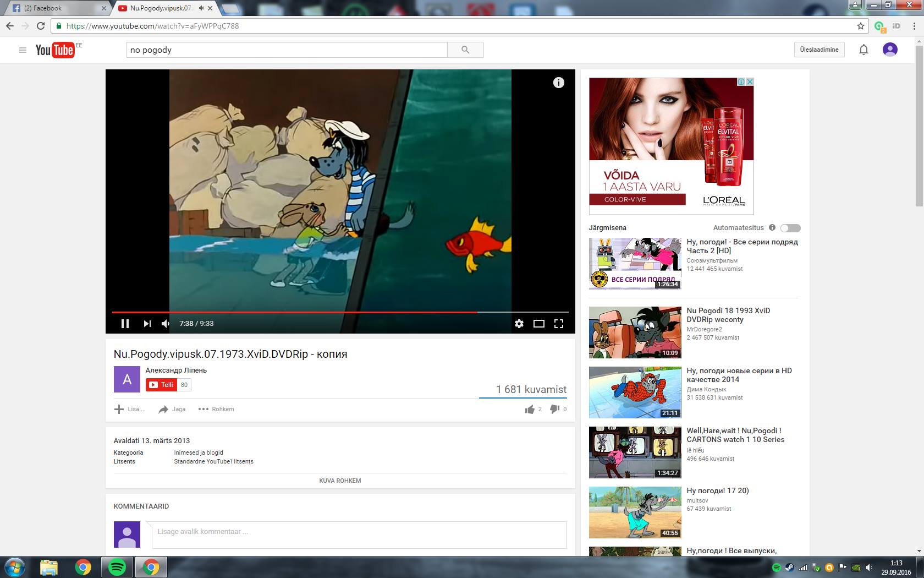Viewport: 924px width, 578px height.
Task: Select the Nu.Pogody.vipusk.07 tab
Action: [161, 8]
